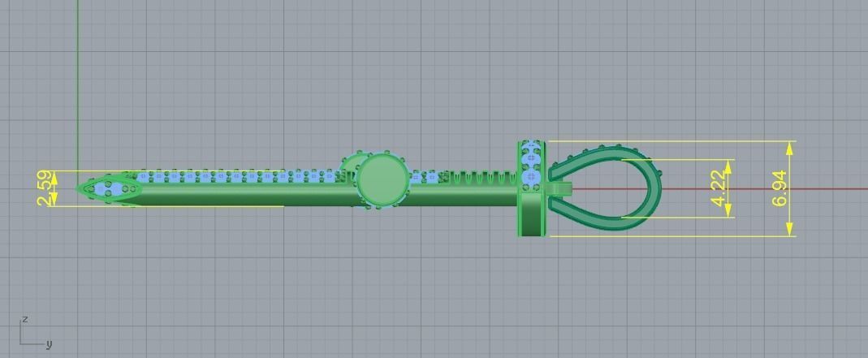Select the 4.22 dimension label
This screenshot has width=868, height=358.
pos(718,188)
